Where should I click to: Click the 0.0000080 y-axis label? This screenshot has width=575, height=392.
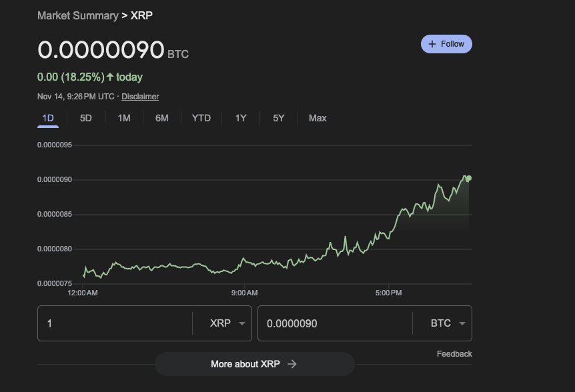(x=55, y=249)
